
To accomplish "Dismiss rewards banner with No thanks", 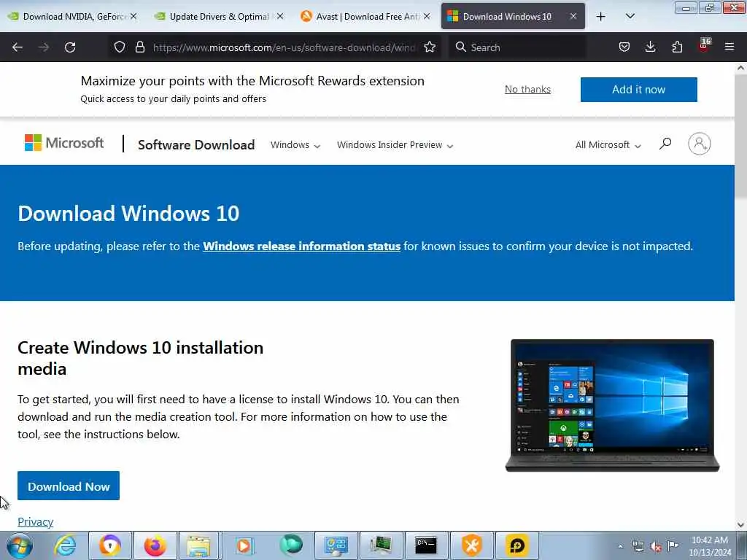I will point(527,89).
